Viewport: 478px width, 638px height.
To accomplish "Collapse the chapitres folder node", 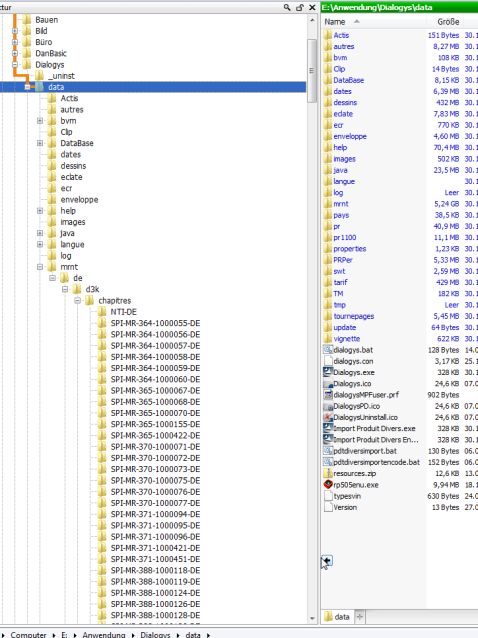I will 77,301.
